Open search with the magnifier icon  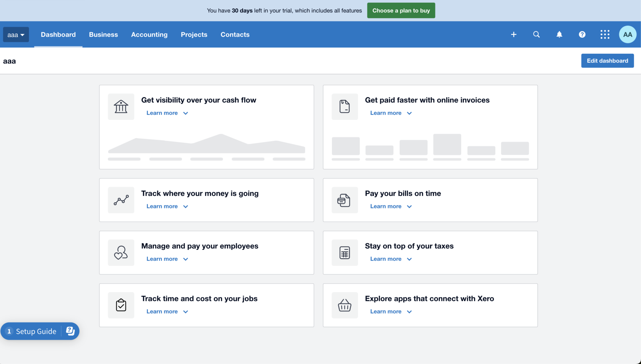tap(536, 34)
